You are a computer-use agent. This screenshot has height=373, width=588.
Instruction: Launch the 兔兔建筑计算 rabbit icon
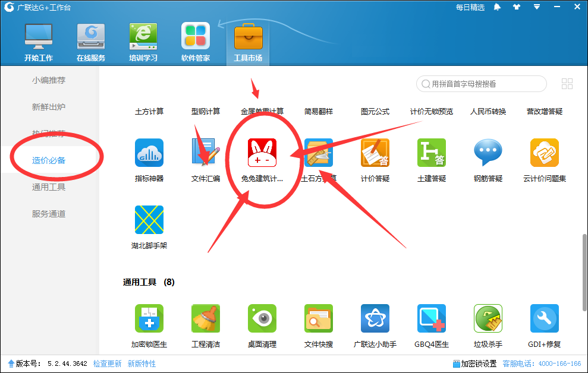click(x=262, y=153)
